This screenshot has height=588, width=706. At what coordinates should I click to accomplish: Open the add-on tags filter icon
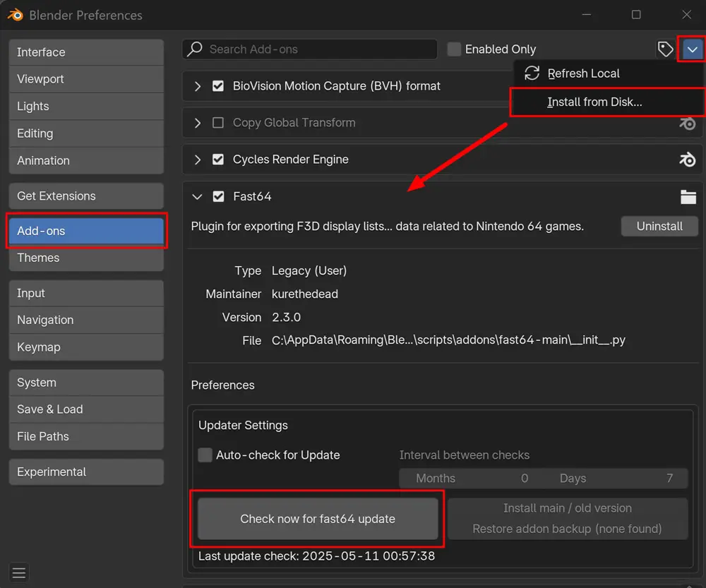[x=665, y=49]
